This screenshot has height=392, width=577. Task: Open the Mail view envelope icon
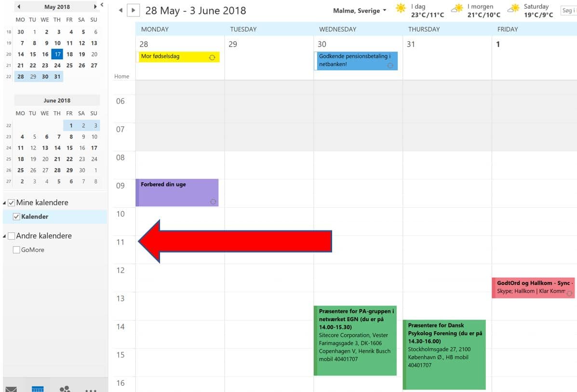click(x=11, y=388)
